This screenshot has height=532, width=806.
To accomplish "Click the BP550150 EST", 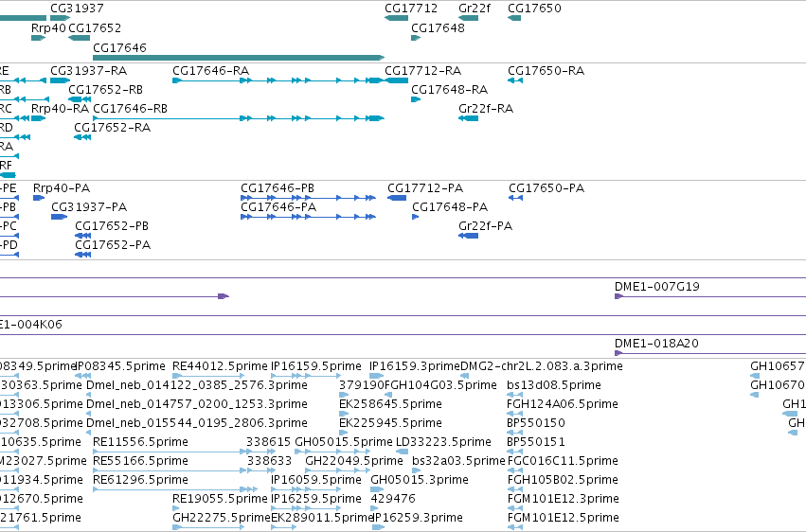I will click(x=514, y=433).
